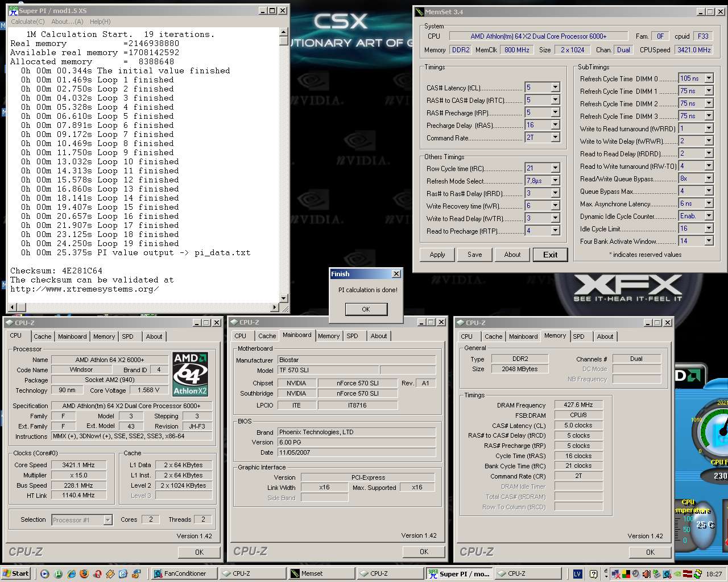
Task: Expand the Max. Asynchrone Latency dropdown
Action: pyautogui.click(x=709, y=203)
